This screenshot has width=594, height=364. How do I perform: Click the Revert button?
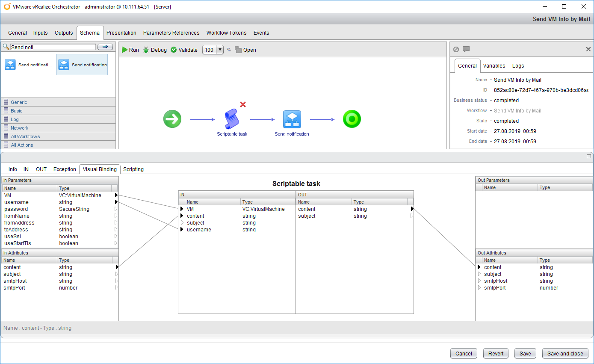click(x=496, y=353)
